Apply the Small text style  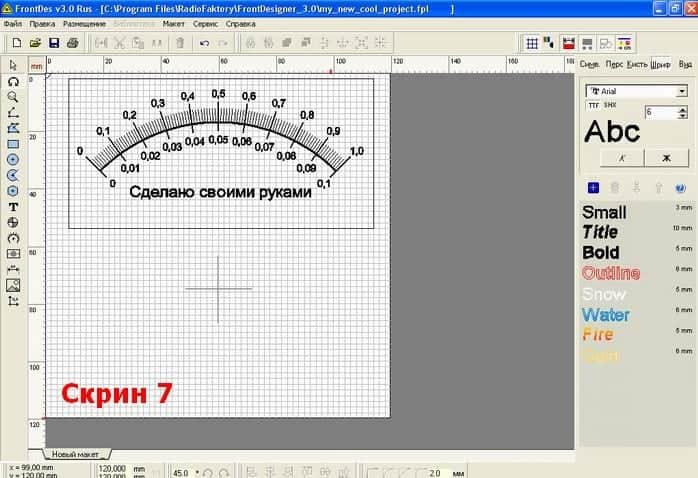click(x=604, y=212)
